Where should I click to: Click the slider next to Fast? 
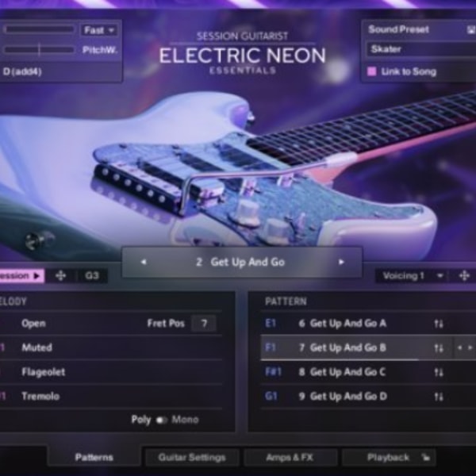point(39,29)
